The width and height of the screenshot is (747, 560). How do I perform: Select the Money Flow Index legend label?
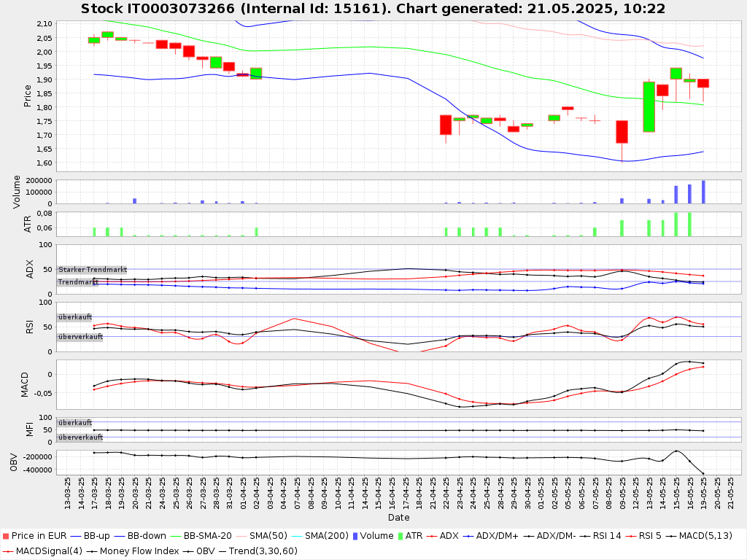pyautogui.click(x=139, y=551)
